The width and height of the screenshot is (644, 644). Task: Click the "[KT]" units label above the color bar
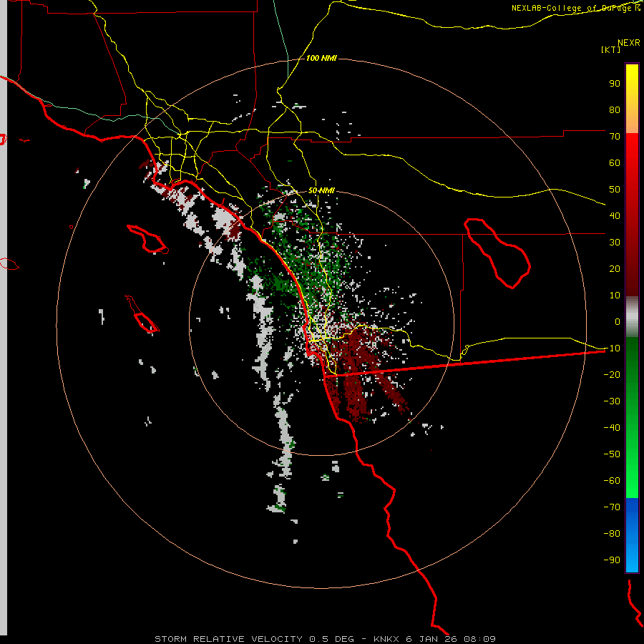(611, 49)
